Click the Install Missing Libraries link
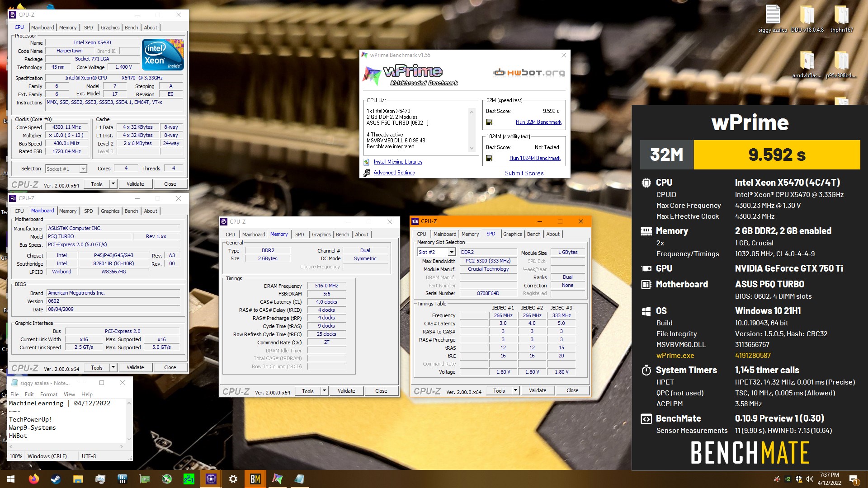Image resolution: width=868 pixels, height=488 pixels. pos(398,162)
